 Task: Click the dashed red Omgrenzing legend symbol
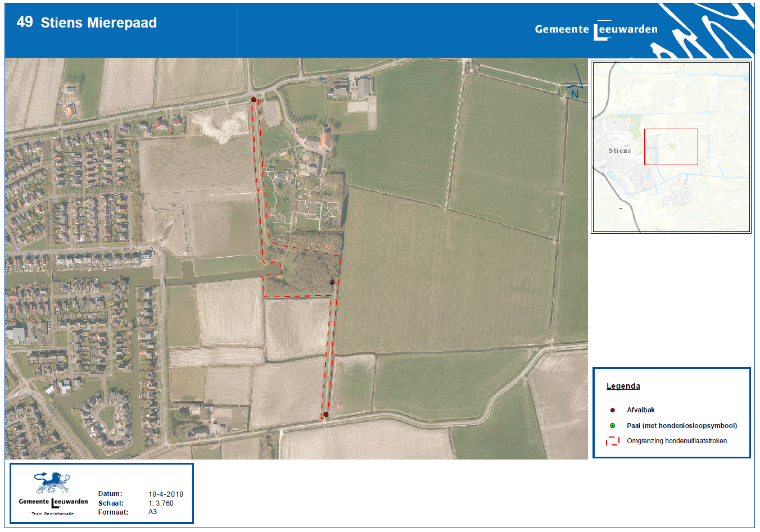tap(613, 441)
